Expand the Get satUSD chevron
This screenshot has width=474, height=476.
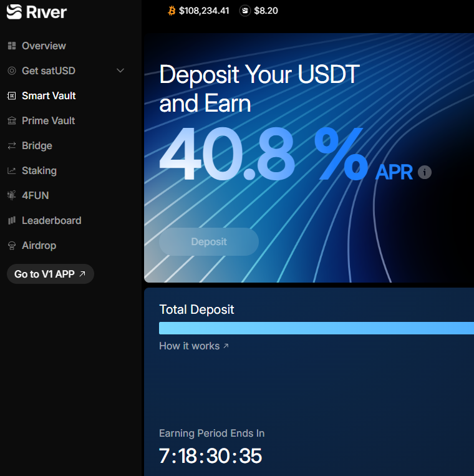click(120, 70)
